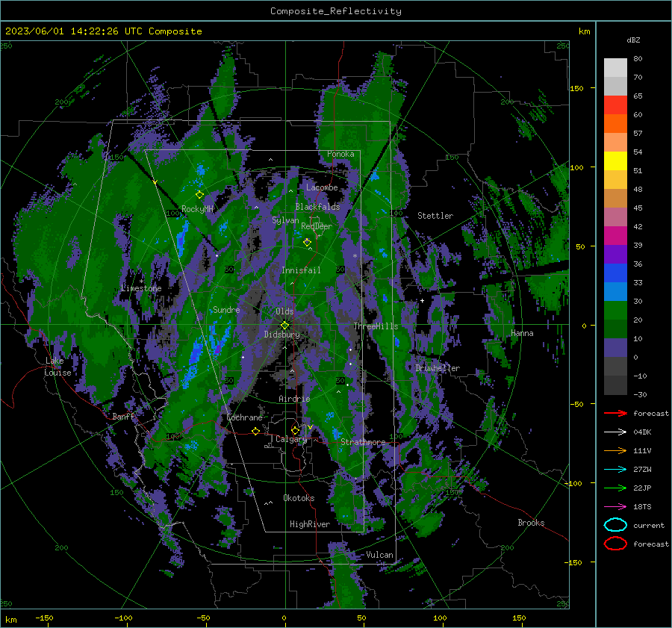Click the green 22JP arrow legend icon
Image resolution: width=672 pixels, height=628 pixels.
click(x=615, y=488)
